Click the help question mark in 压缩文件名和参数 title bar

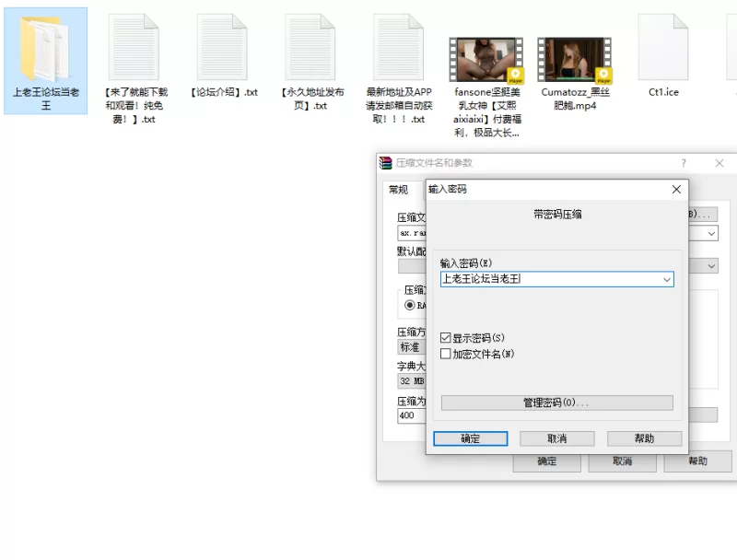684,163
